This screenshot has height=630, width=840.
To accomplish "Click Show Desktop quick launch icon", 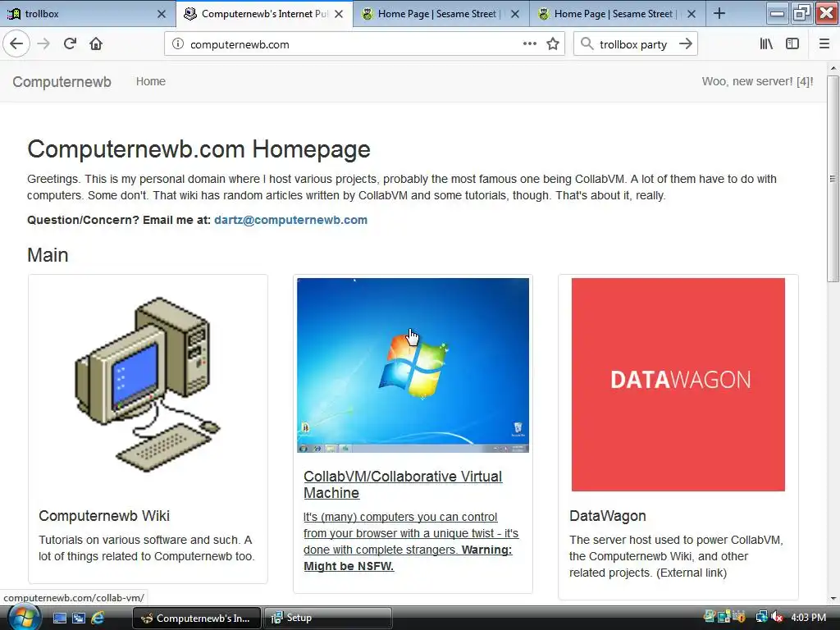I will coord(60,618).
